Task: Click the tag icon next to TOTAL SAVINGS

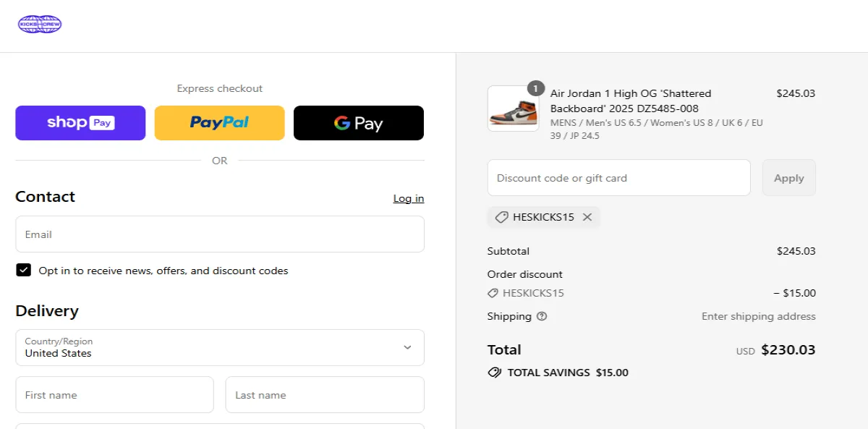Action: 494,373
